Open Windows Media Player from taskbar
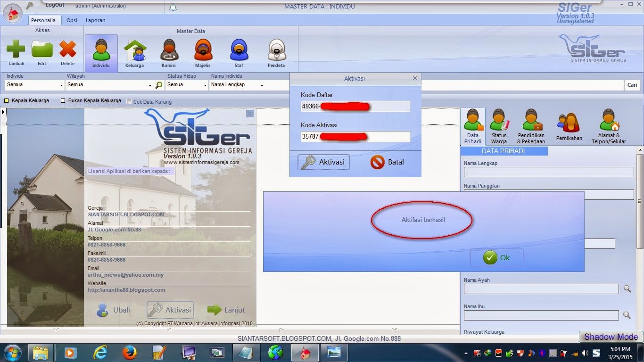The image size is (644, 362). click(x=70, y=353)
